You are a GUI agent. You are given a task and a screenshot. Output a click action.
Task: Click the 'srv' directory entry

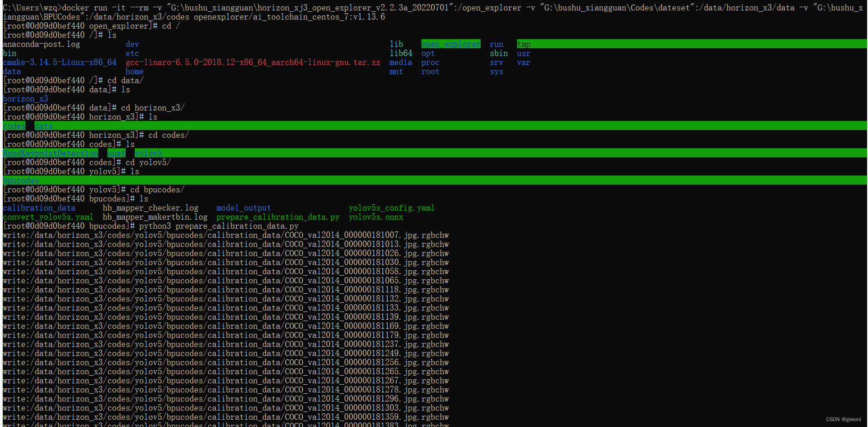click(497, 62)
